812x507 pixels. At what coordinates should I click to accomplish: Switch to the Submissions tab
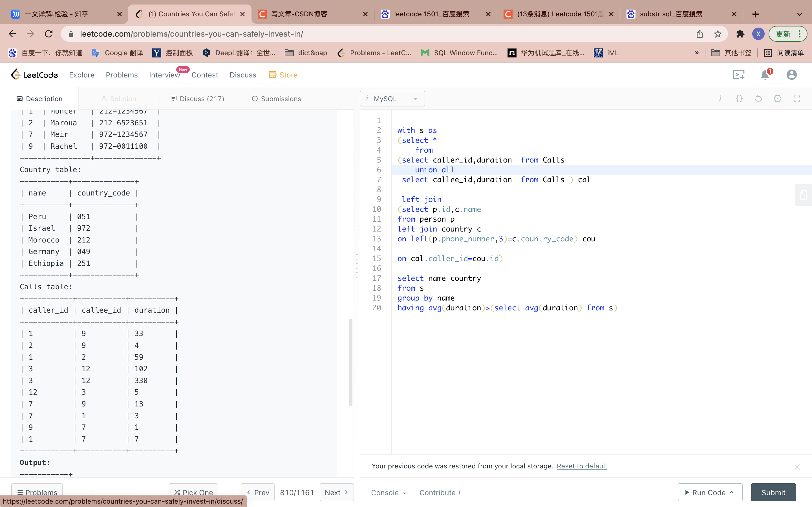(276, 99)
